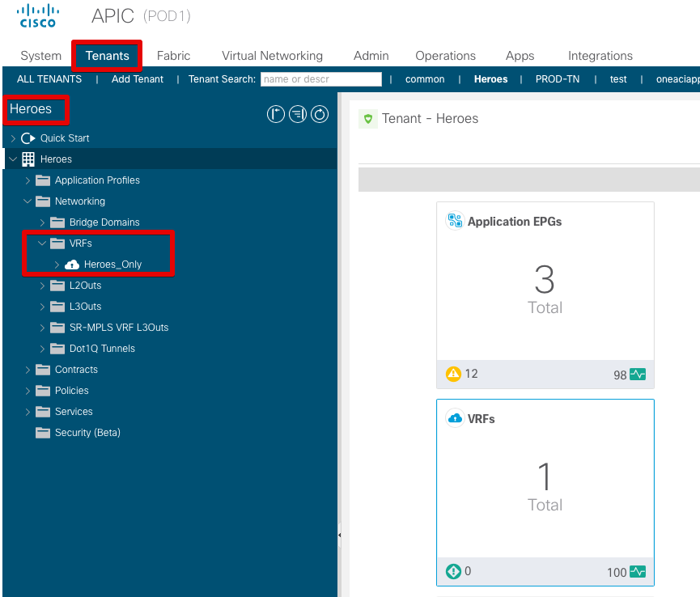700x597 pixels.
Task: Select the Heroes tenant in the submenu bar
Action: click(x=490, y=79)
